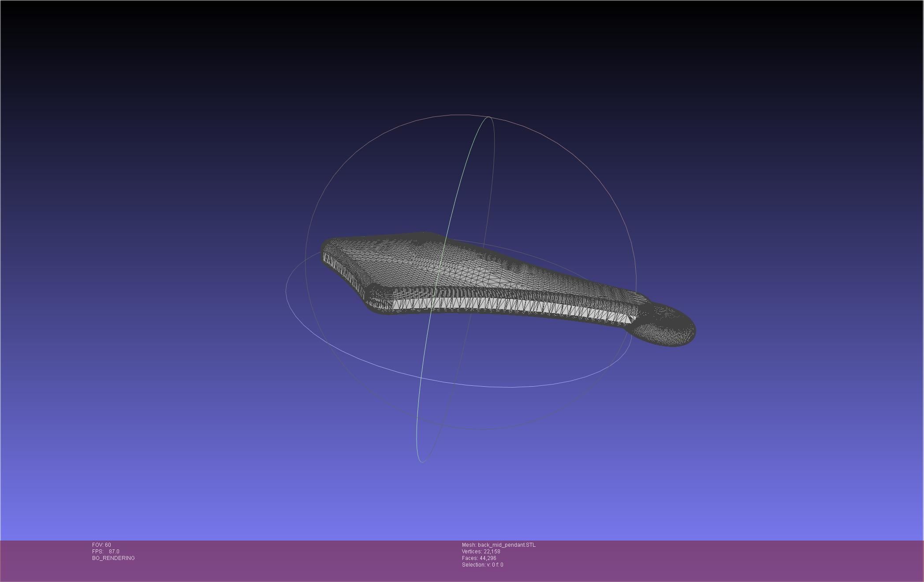924x582 pixels.
Task: Click the Selection: v: 0 f: 0 line
Action: [x=482, y=565]
